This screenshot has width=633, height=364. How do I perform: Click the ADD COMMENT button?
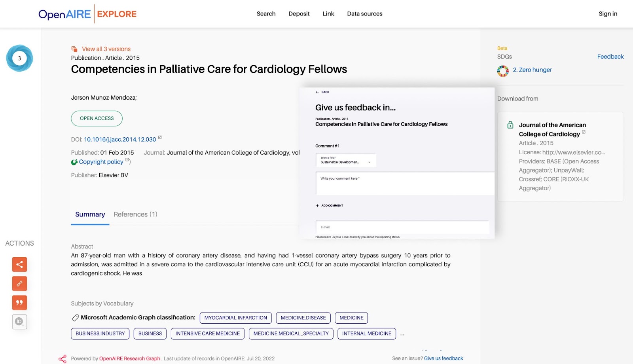click(x=330, y=206)
